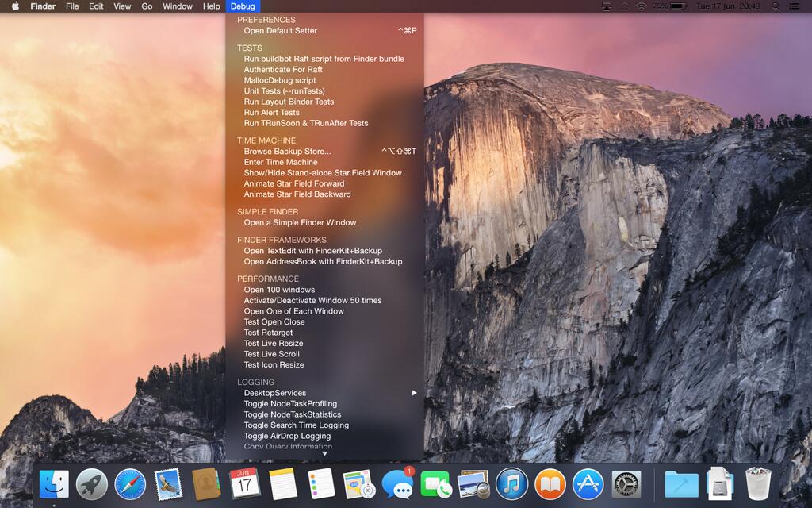The image size is (812, 508).
Task: Open iBooks orange book icon in Dock
Action: pyautogui.click(x=550, y=484)
